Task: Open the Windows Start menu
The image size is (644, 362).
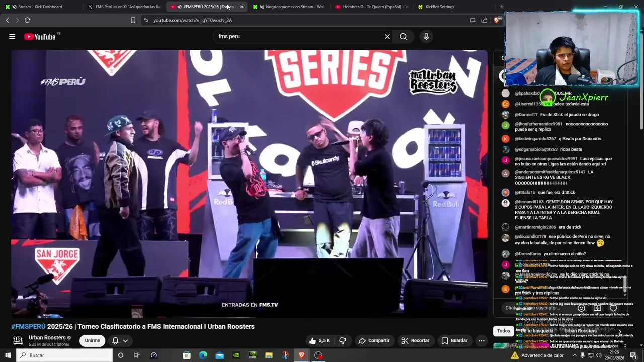Action: tap(8, 355)
